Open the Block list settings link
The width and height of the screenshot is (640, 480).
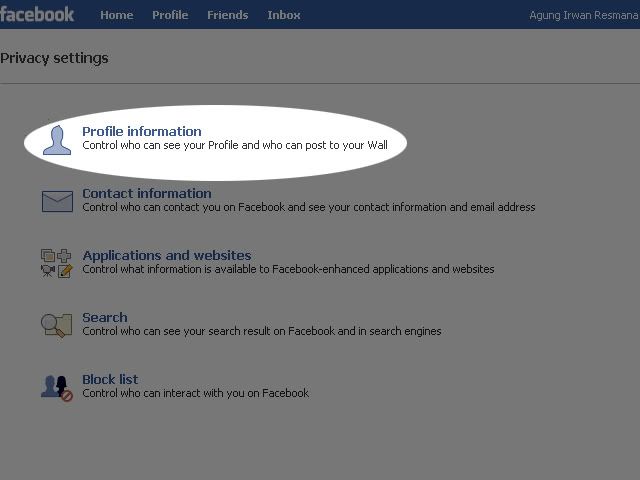pyautogui.click(x=110, y=379)
